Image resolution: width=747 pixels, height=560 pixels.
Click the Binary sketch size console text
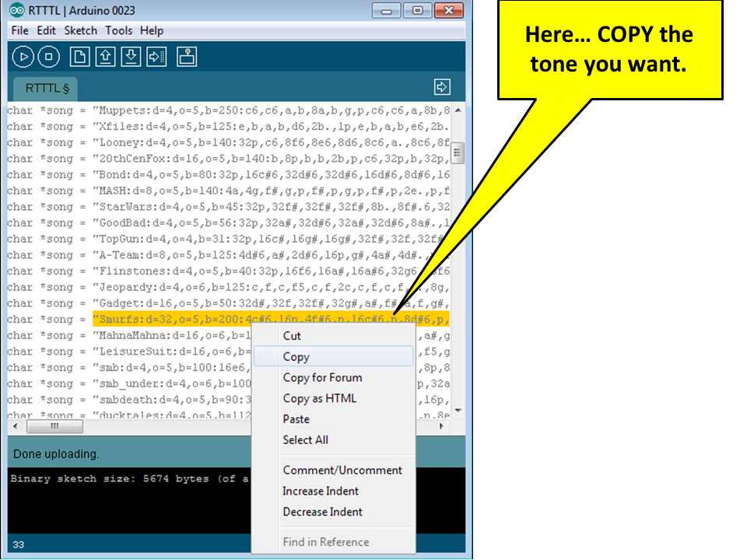pos(130,479)
